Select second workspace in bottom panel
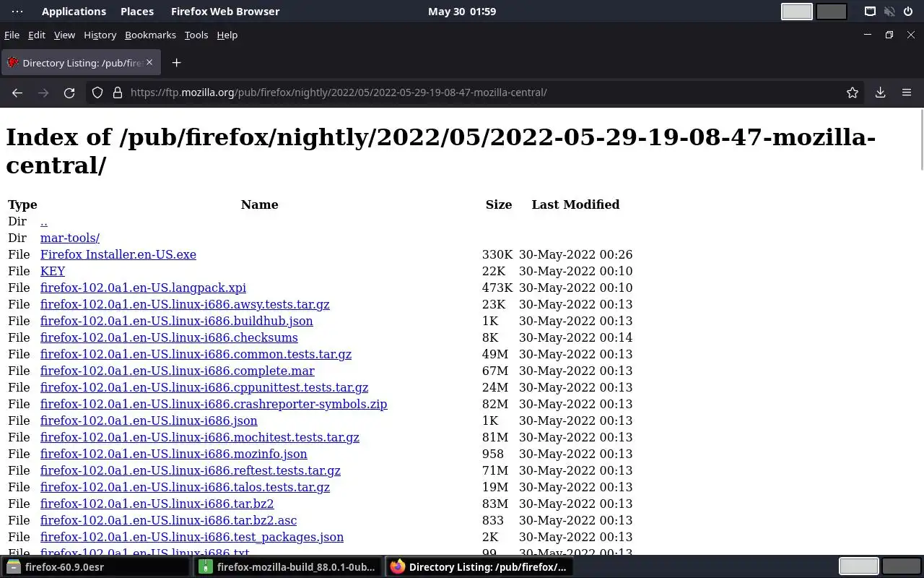 click(x=901, y=566)
